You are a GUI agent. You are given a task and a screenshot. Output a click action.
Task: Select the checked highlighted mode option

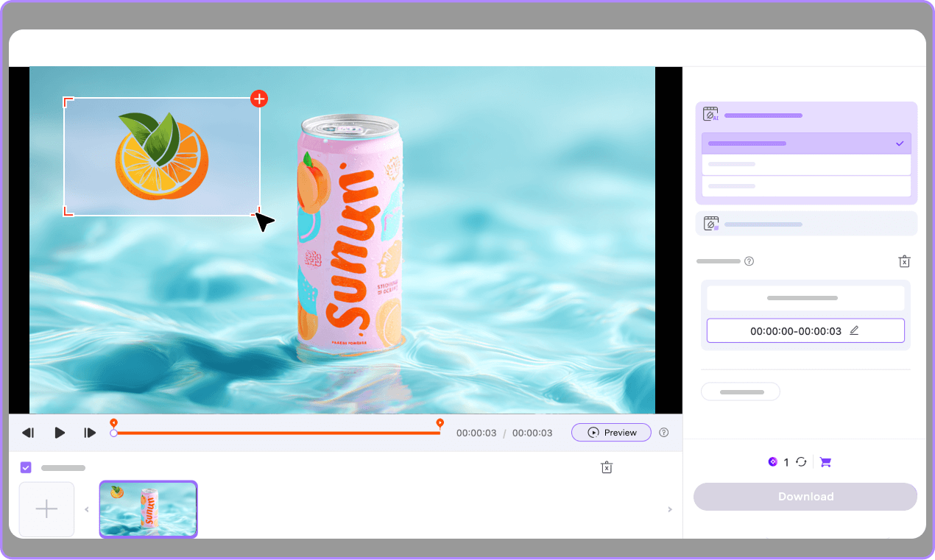point(806,143)
